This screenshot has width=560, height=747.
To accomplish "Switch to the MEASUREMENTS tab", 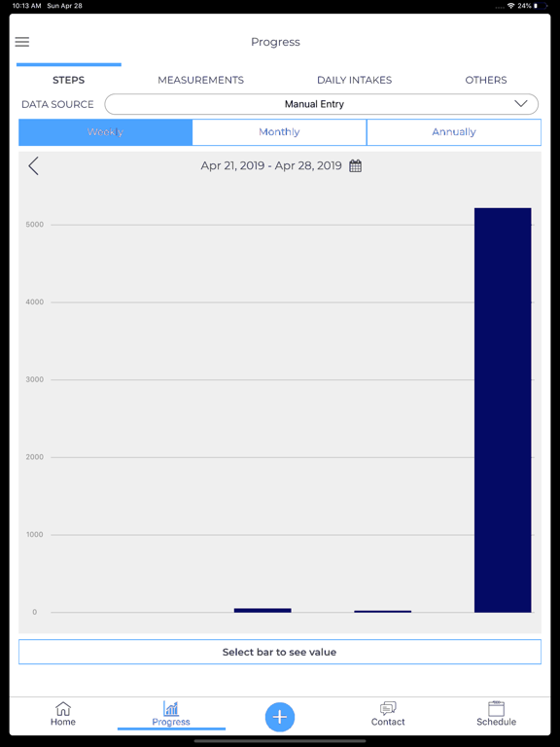I will point(200,80).
